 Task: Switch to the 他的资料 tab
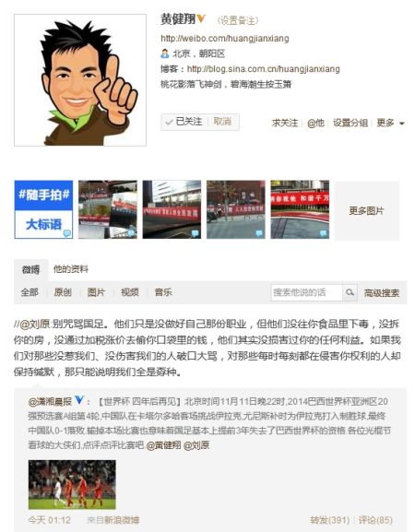pos(71,269)
